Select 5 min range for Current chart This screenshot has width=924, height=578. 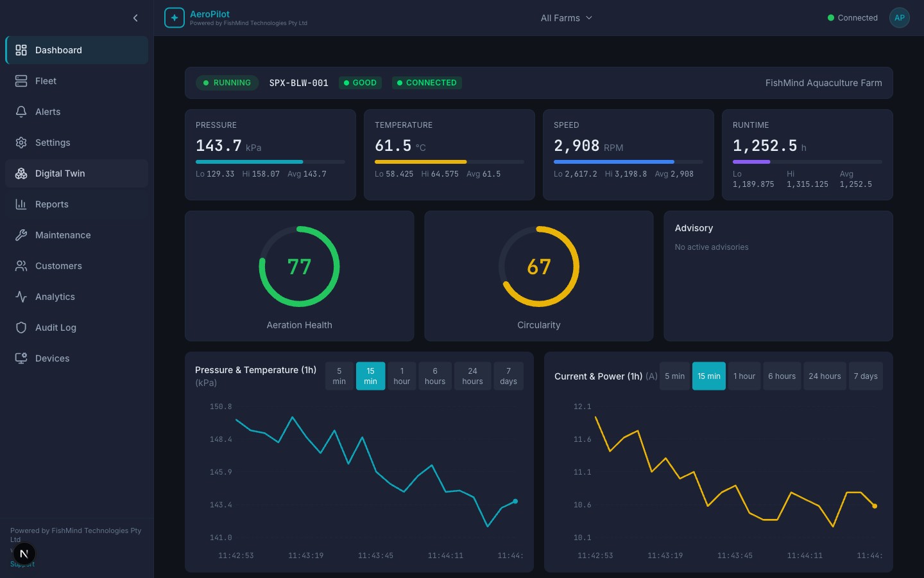point(674,376)
